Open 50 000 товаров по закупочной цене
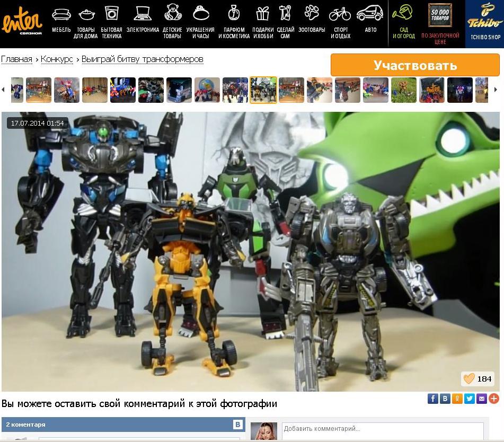Viewport: 504px width, 442px height. (x=440, y=24)
